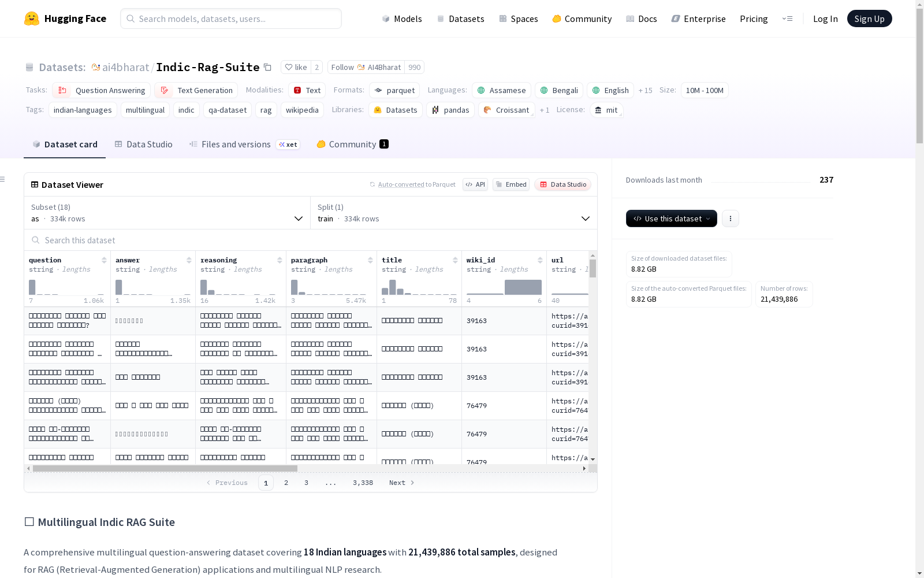
Task: Filter by Bengali language tag
Action: point(558,90)
